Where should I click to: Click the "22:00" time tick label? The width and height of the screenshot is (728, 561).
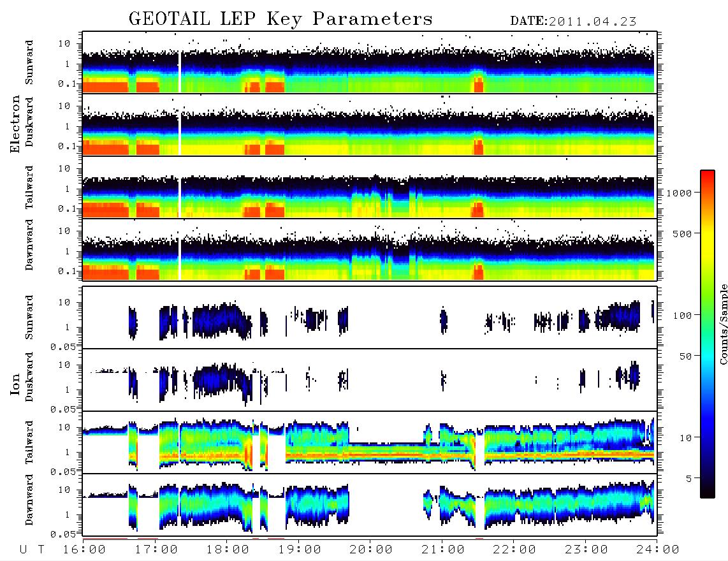[514, 550]
